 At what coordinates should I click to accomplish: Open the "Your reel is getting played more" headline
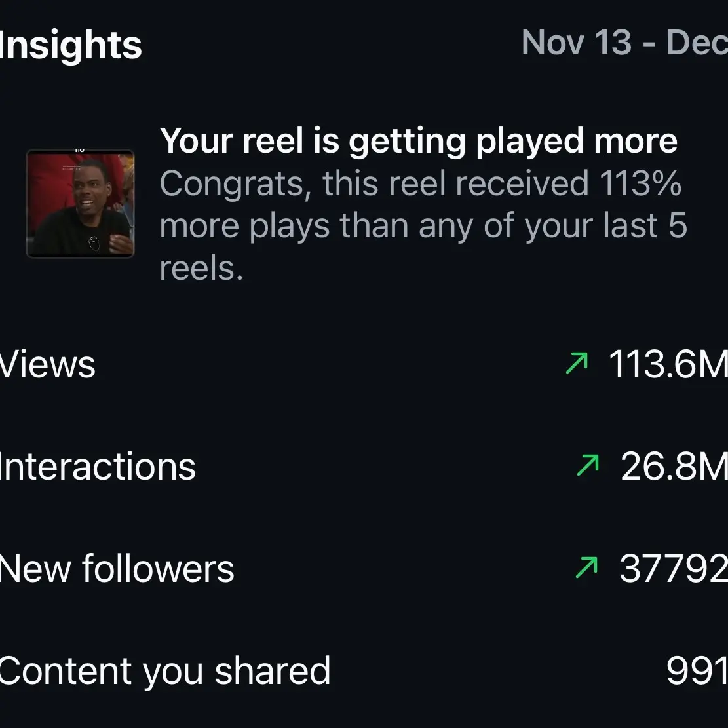418,140
